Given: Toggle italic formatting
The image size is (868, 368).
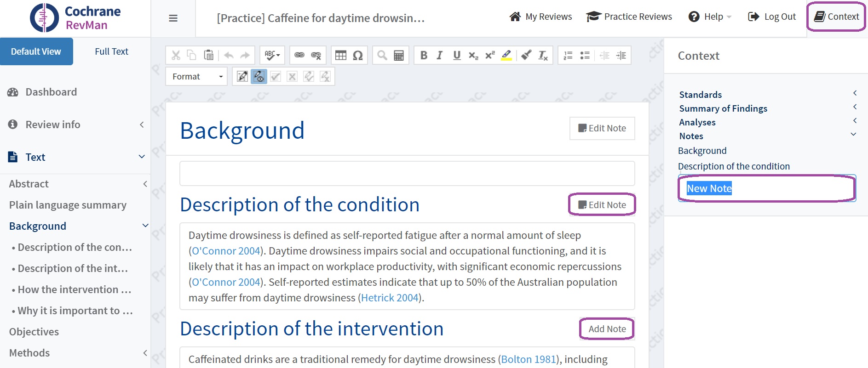Looking at the screenshot, I should [440, 56].
